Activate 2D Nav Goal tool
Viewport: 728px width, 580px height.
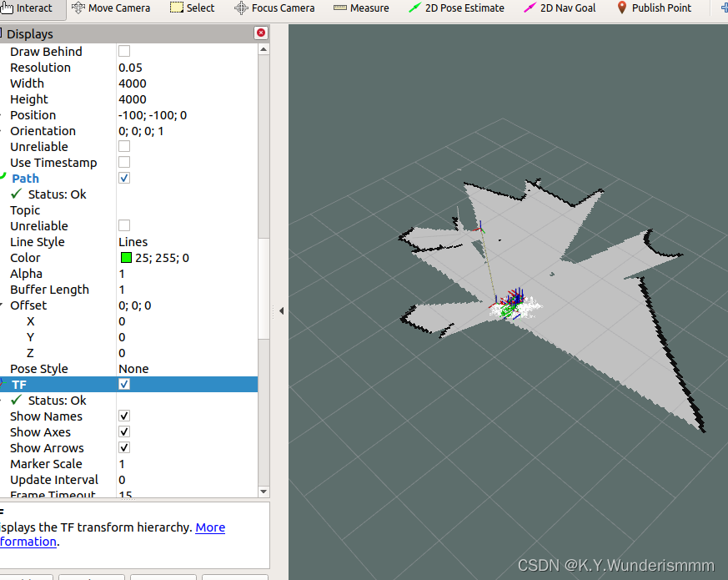click(x=560, y=8)
